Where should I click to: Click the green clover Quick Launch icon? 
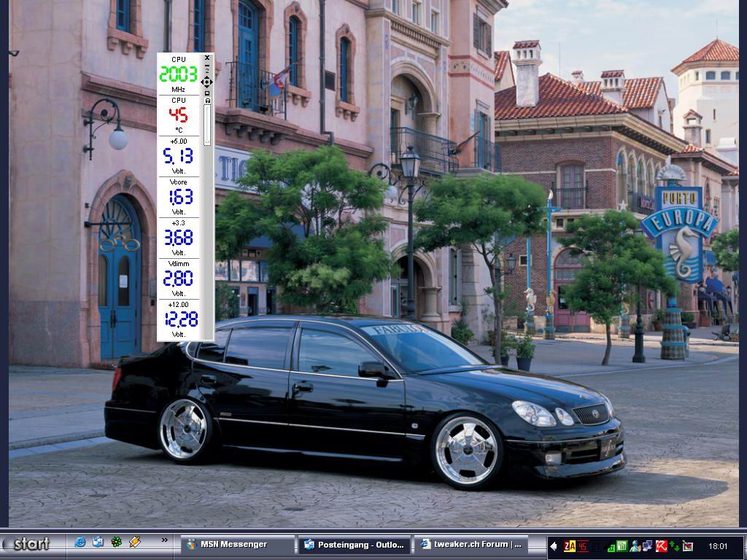coord(116,542)
